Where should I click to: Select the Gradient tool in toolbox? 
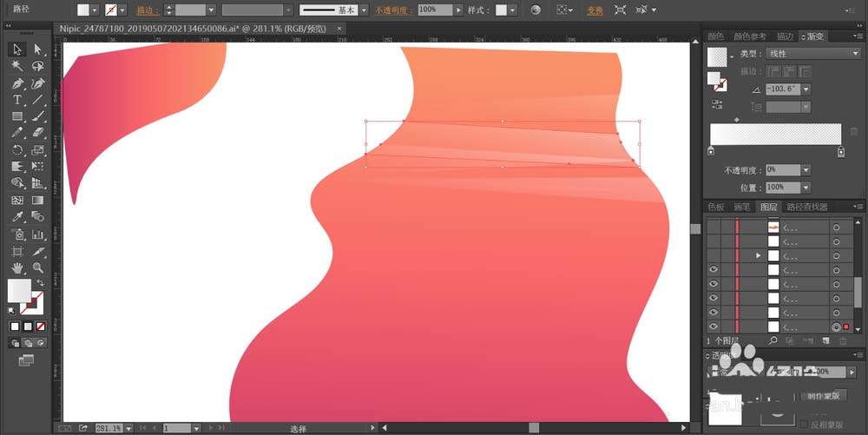tap(37, 200)
